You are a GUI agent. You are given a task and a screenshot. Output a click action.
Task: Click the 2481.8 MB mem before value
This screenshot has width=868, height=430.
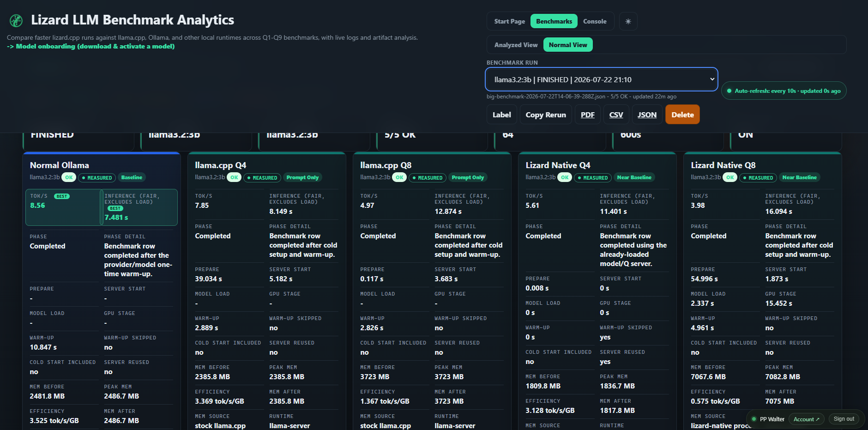(47, 396)
